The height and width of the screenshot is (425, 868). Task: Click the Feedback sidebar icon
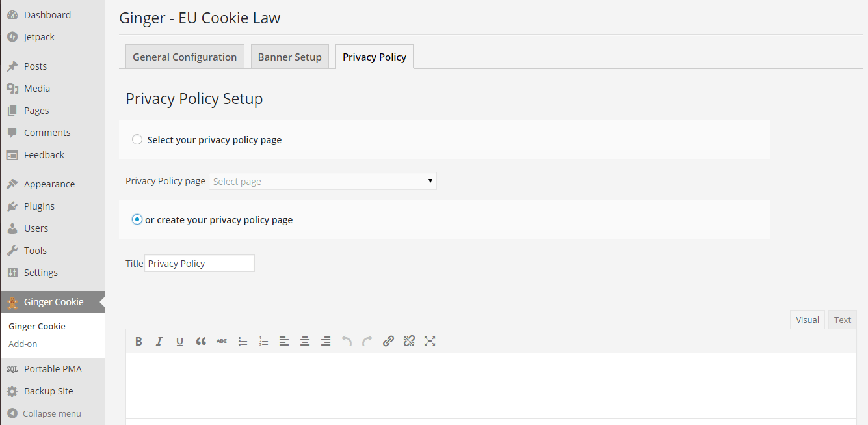coord(12,155)
